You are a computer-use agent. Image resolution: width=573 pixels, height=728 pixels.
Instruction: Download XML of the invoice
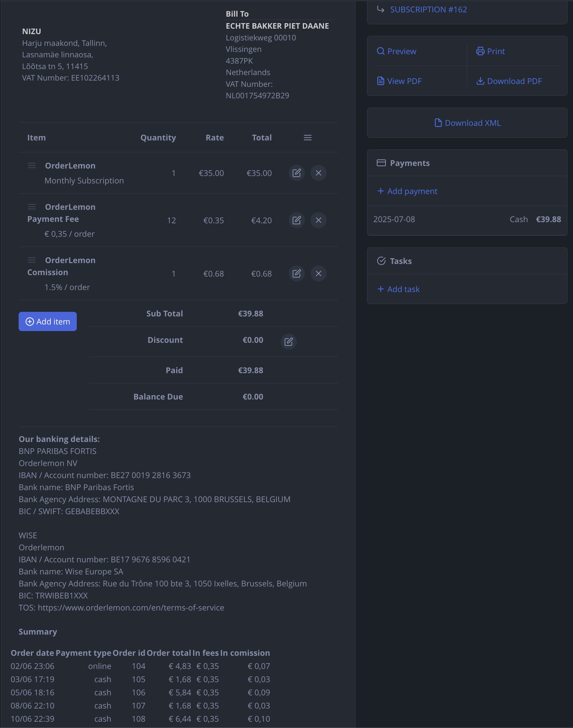(x=467, y=123)
